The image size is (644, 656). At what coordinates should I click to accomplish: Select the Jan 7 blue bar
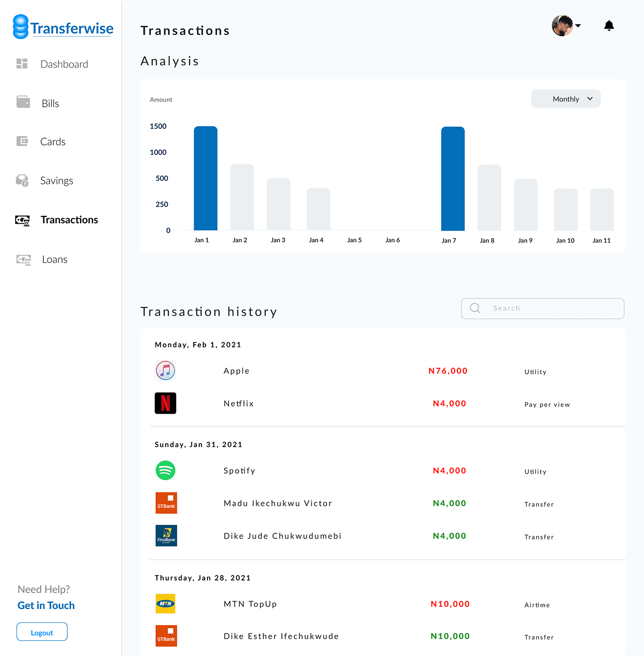tap(453, 179)
